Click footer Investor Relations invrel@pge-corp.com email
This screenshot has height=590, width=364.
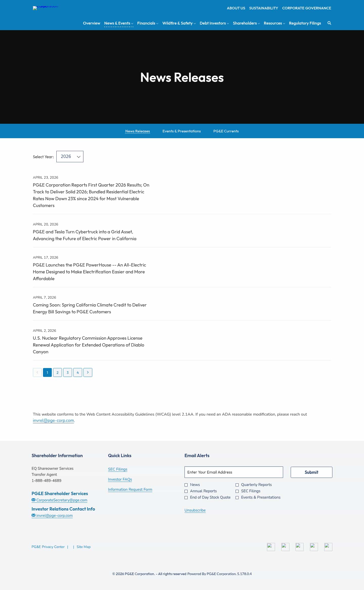click(x=52, y=516)
